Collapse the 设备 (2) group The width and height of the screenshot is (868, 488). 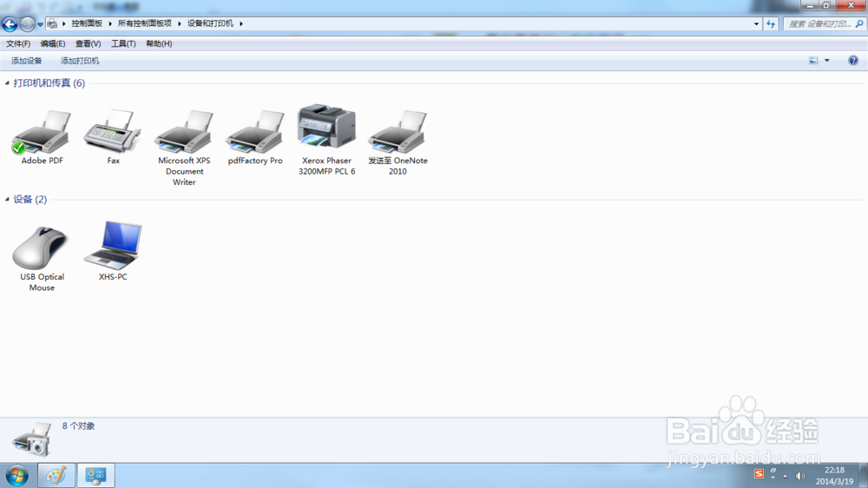pos(7,200)
